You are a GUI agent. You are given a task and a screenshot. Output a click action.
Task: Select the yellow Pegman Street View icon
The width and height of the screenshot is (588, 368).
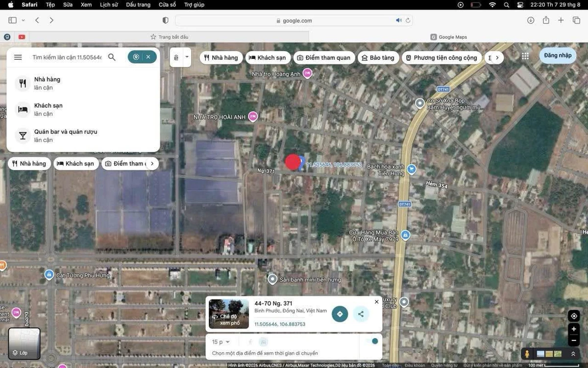[x=527, y=354]
